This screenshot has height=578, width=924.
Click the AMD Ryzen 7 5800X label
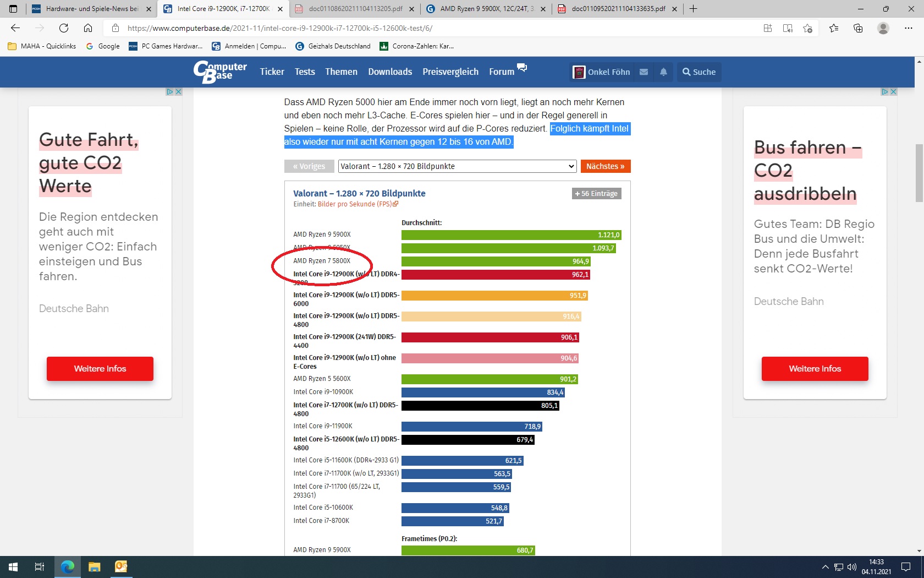322,261
